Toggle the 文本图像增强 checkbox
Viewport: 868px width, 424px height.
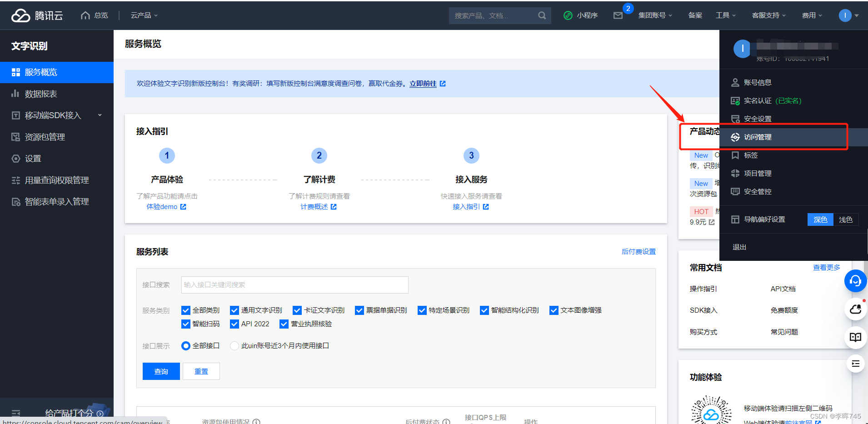tap(554, 310)
